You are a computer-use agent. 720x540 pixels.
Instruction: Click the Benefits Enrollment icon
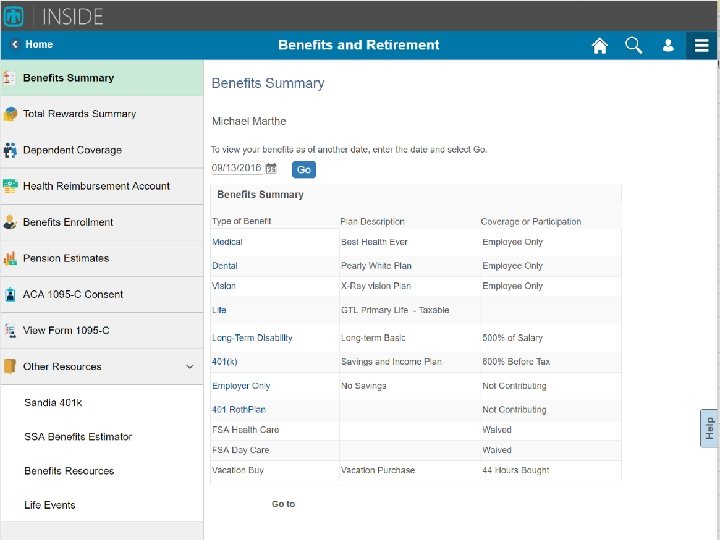coord(10,222)
